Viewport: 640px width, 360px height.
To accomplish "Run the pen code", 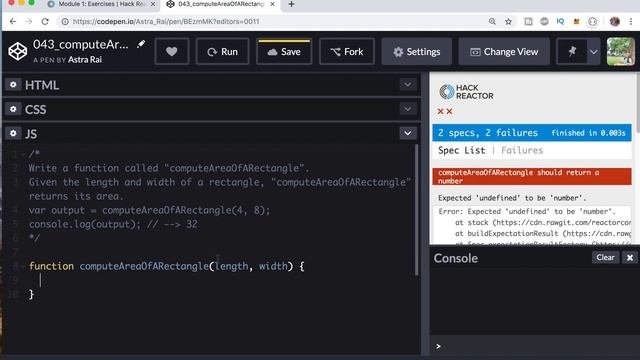I will 222,51.
